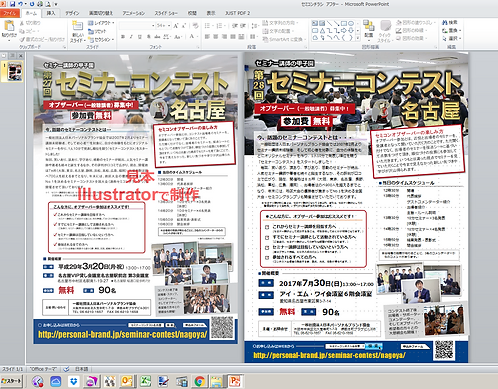This screenshot has height=389, width=498.
Task: Click the orange File (ファイル) button
Action: (x=10, y=13)
